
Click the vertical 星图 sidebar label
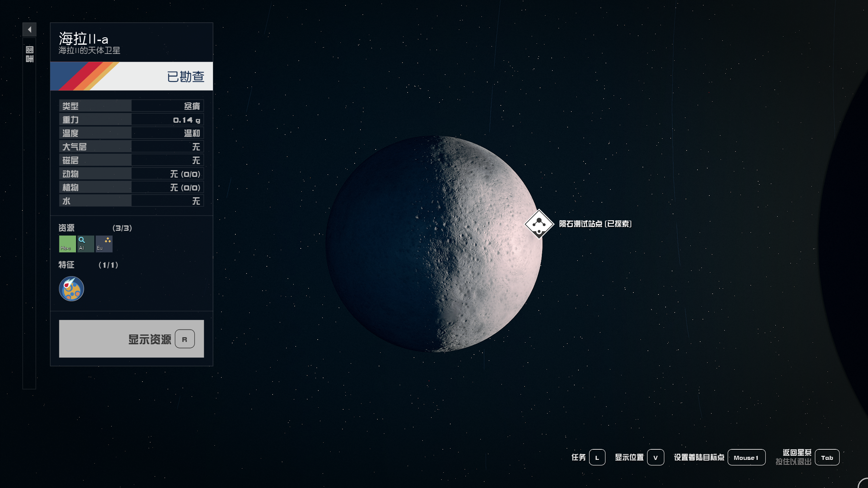click(29, 54)
